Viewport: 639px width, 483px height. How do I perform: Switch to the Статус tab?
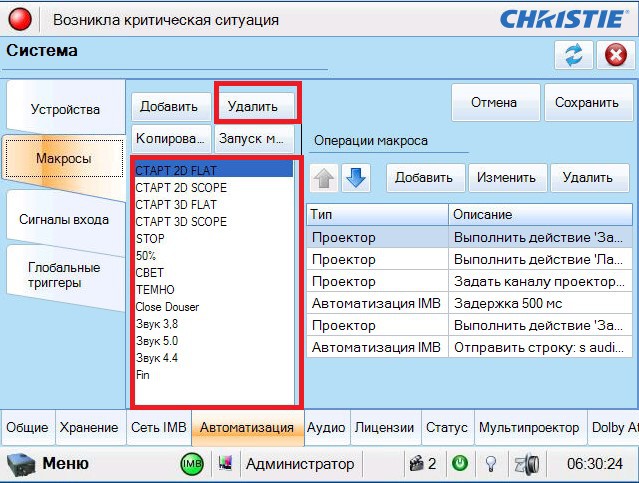pyautogui.click(x=447, y=427)
